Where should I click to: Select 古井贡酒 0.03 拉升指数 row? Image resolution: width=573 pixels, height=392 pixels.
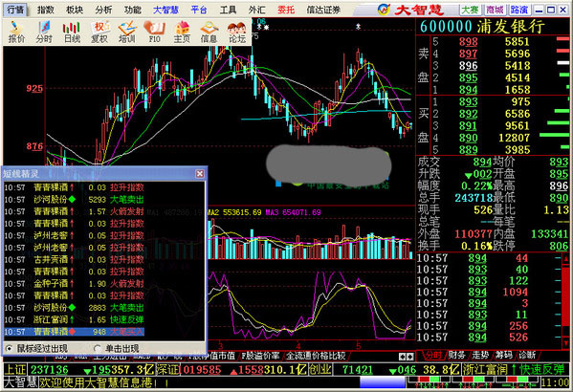coord(75,260)
